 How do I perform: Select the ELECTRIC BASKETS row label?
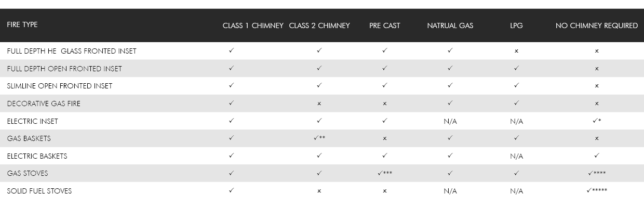click(x=37, y=156)
